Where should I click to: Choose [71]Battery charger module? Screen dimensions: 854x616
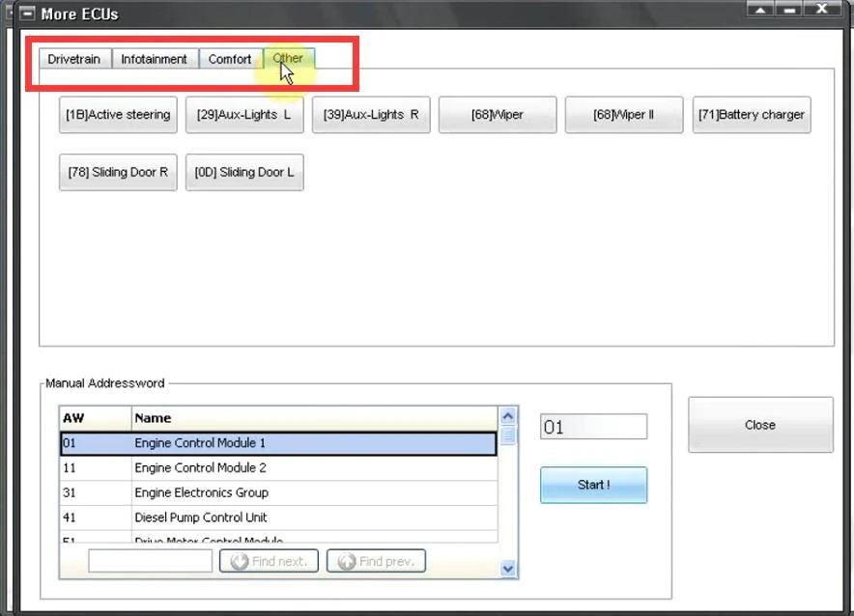(752, 115)
